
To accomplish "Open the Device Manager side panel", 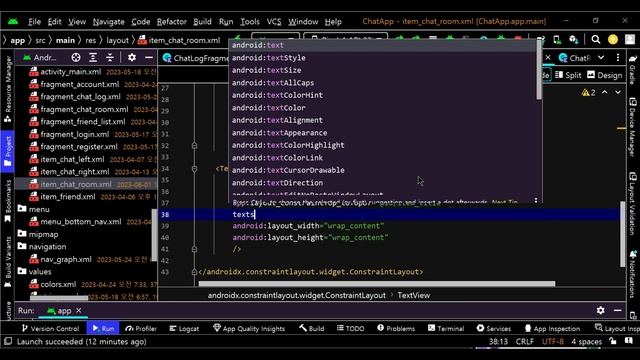I will coord(633,127).
